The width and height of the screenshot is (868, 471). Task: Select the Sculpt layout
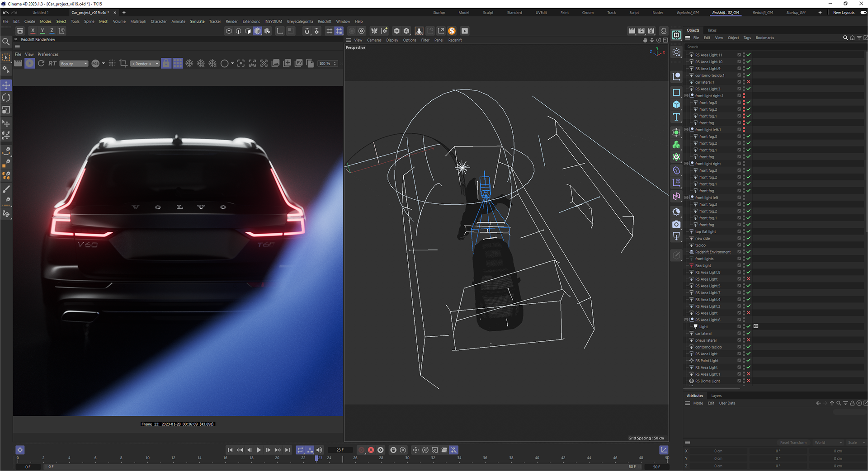click(488, 13)
